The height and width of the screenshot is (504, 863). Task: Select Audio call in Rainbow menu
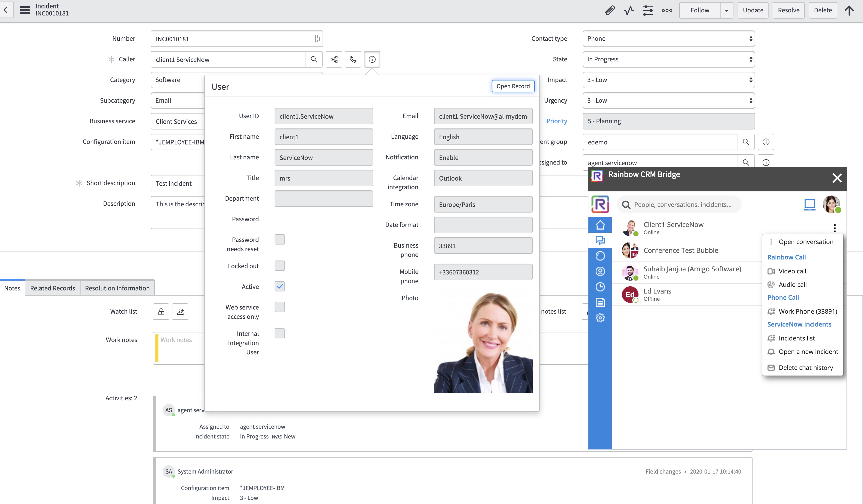tap(802, 284)
